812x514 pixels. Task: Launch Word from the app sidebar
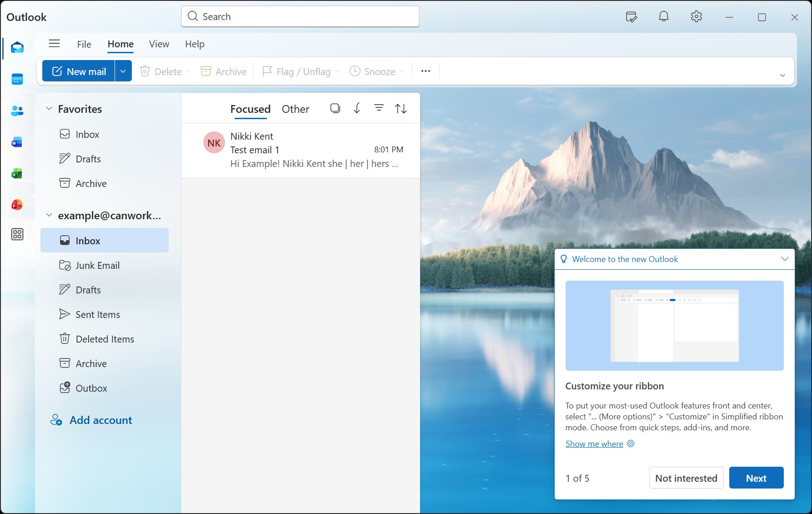point(17,142)
